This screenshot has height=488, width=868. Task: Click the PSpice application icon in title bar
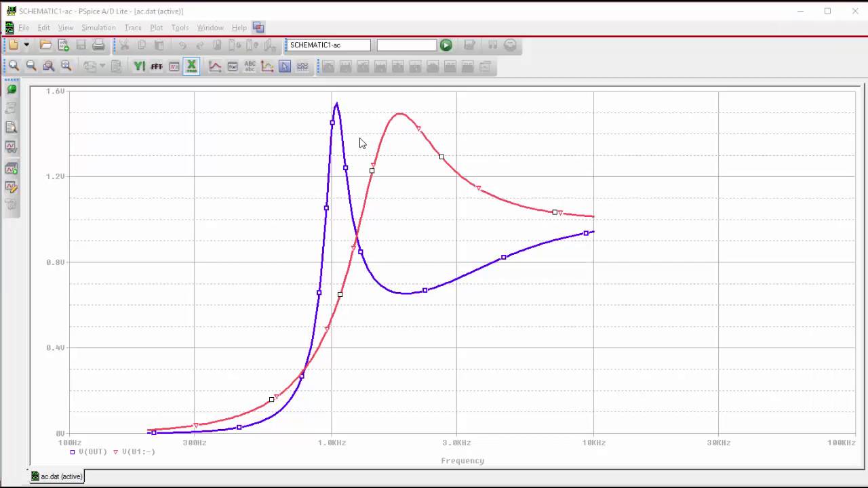tap(11, 11)
